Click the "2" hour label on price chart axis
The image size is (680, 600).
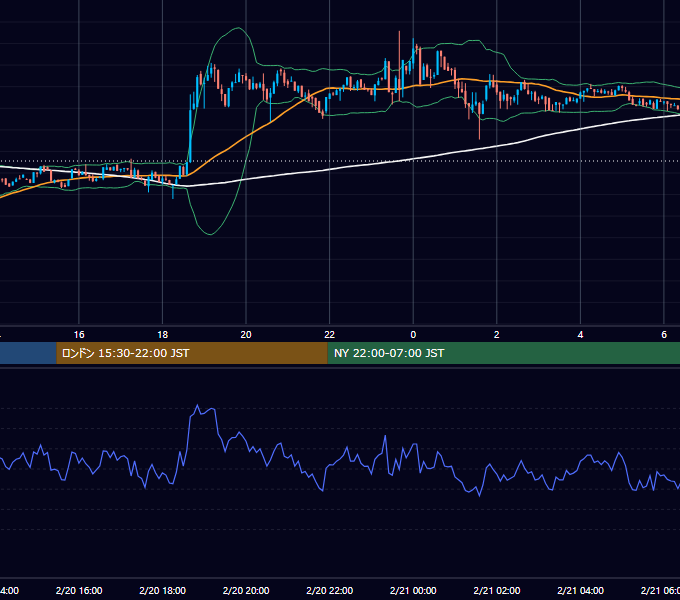tap(497, 335)
